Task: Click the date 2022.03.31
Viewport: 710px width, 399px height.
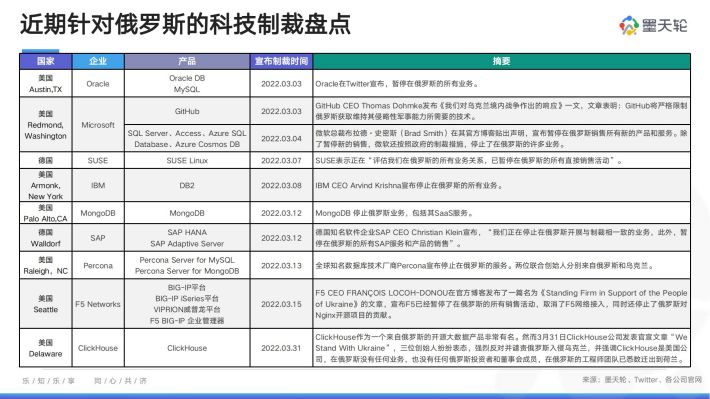Action: pyautogui.click(x=281, y=348)
